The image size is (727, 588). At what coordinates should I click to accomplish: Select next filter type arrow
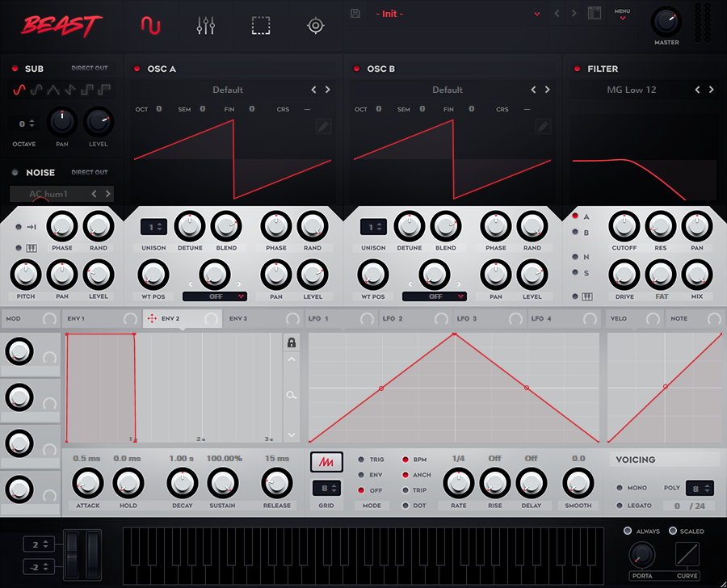[711, 90]
